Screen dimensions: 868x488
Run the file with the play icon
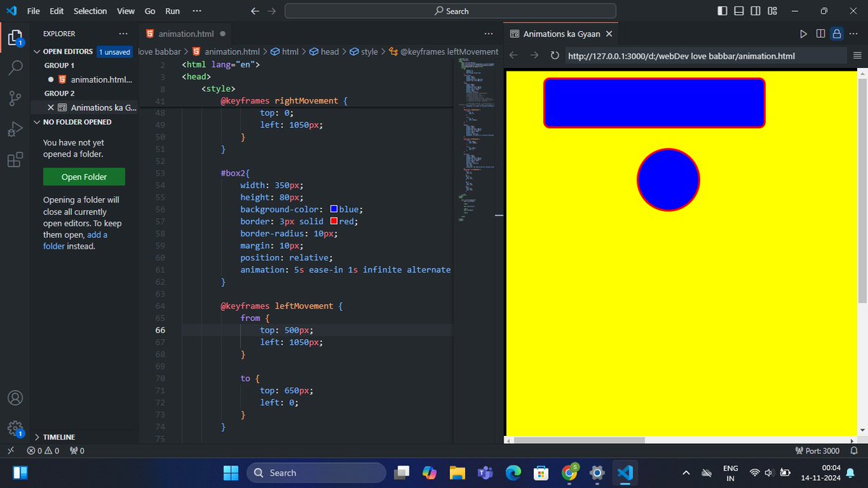[x=803, y=33]
